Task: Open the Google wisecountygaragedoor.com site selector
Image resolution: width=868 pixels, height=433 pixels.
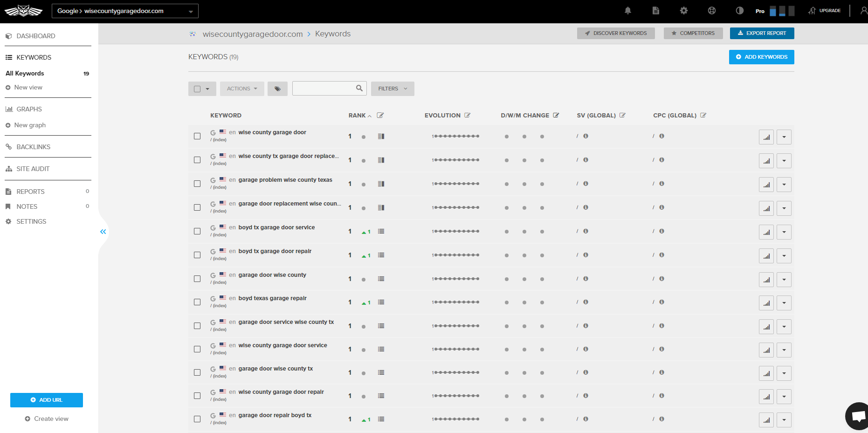Action: (x=125, y=11)
